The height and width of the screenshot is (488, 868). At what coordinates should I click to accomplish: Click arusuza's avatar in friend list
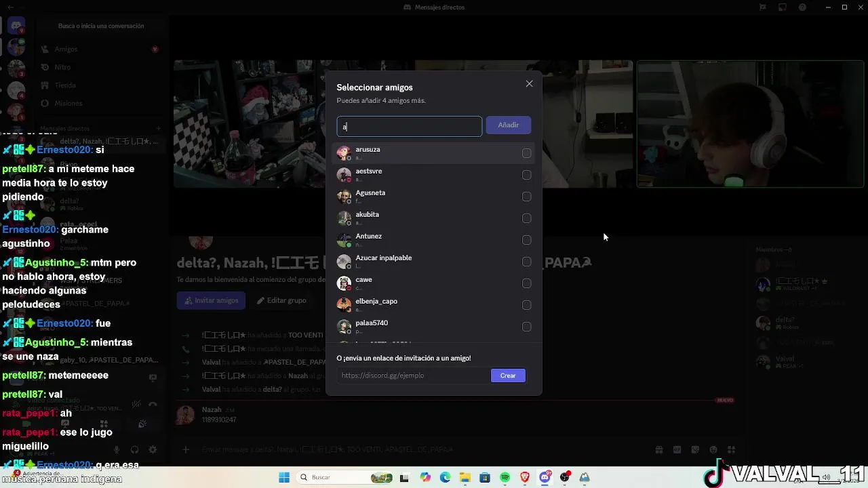[344, 153]
